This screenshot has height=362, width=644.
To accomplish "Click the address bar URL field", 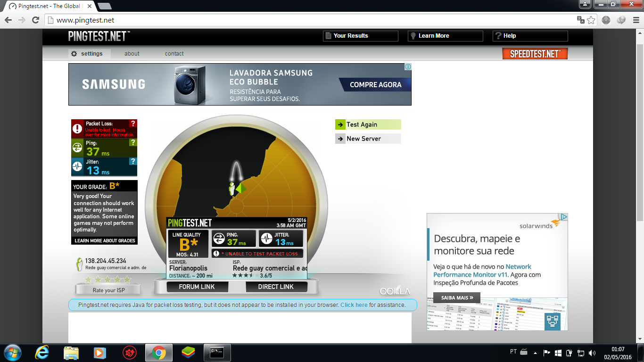I will tap(311, 20).
